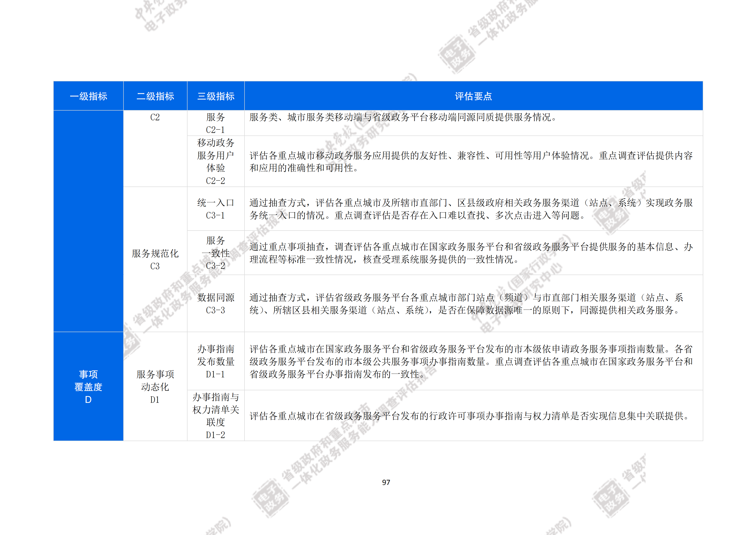
Task: Click the 数据同源 C3-3 cell
Action: 216,303
